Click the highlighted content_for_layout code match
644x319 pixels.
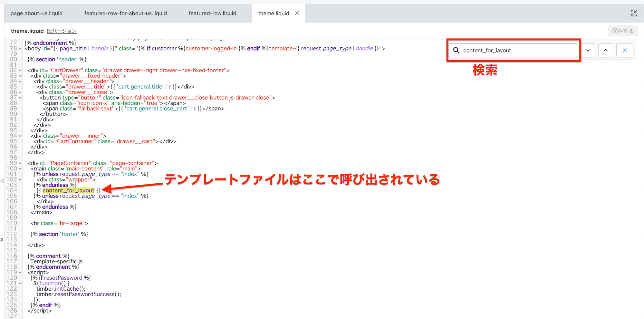pyautogui.click(x=69, y=190)
